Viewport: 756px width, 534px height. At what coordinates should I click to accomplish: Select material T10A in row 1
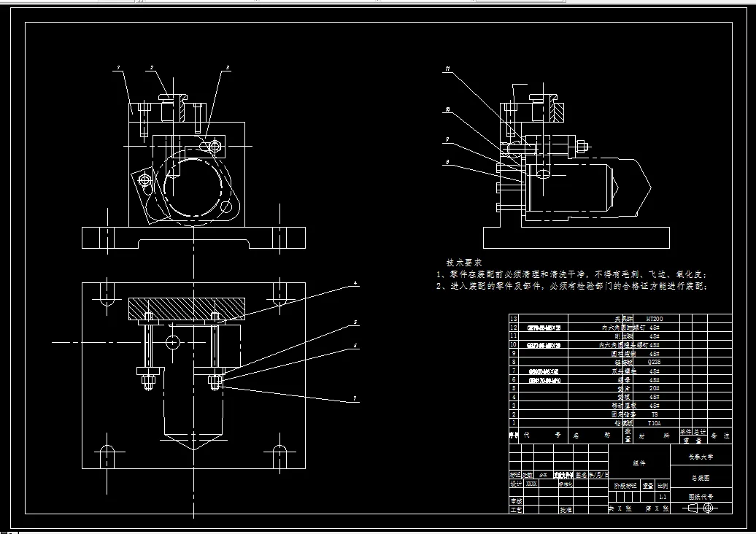[x=655, y=423]
